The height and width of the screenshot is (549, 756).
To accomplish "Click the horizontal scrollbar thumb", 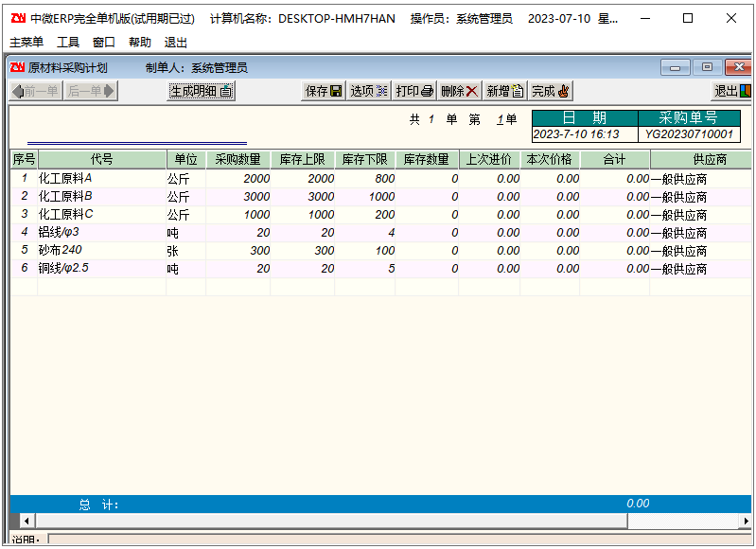I will tap(332, 521).
